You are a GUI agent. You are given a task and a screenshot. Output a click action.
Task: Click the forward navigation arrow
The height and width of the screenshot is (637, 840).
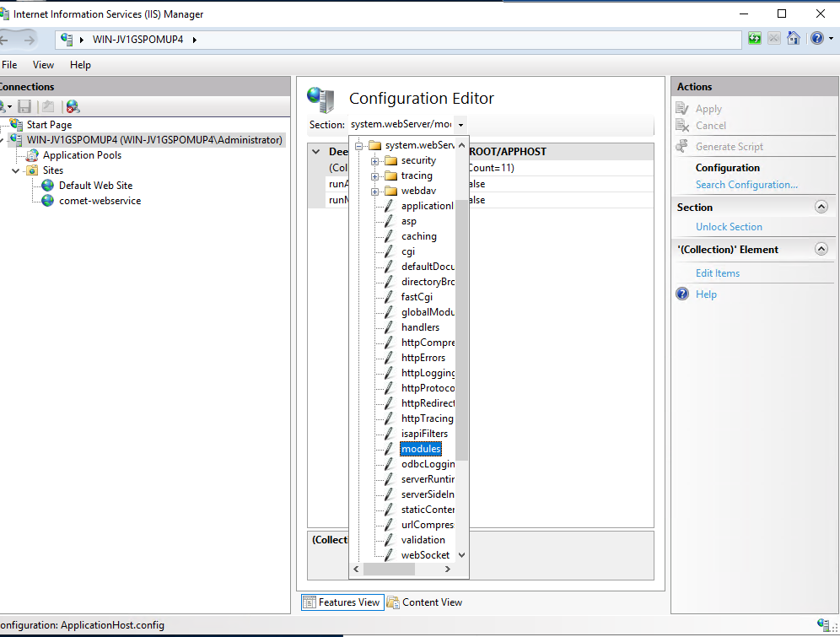tap(30, 40)
